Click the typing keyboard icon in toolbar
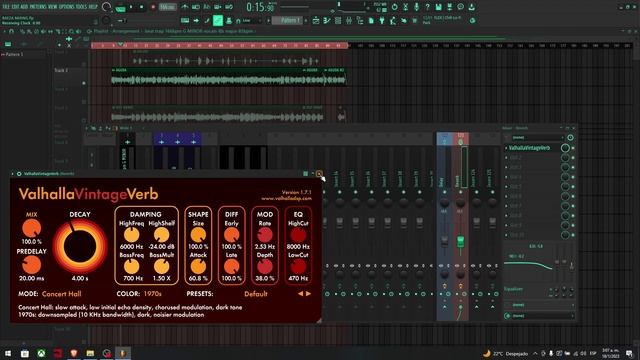 [x=185, y=20]
